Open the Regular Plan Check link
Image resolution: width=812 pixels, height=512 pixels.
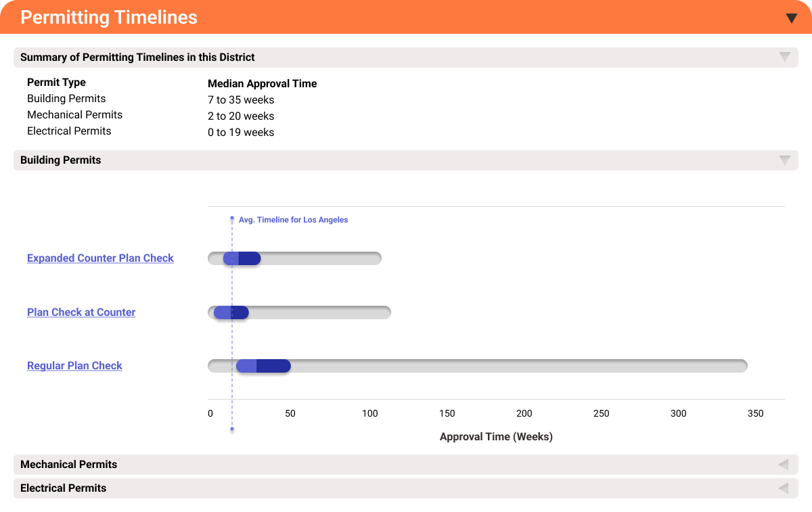pos(74,366)
